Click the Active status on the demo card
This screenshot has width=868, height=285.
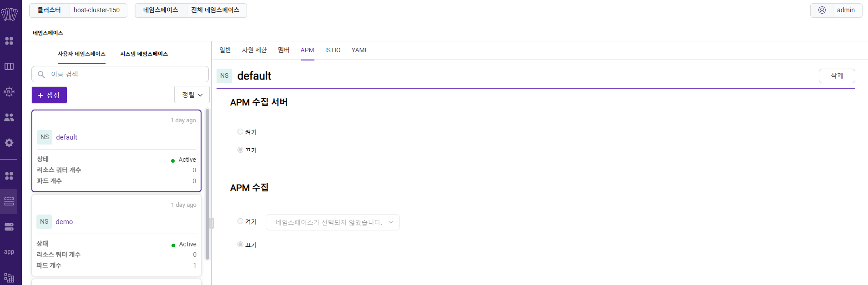(184, 245)
